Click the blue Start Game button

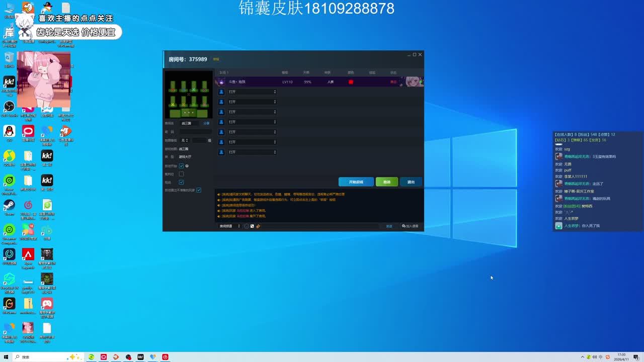[x=356, y=182]
